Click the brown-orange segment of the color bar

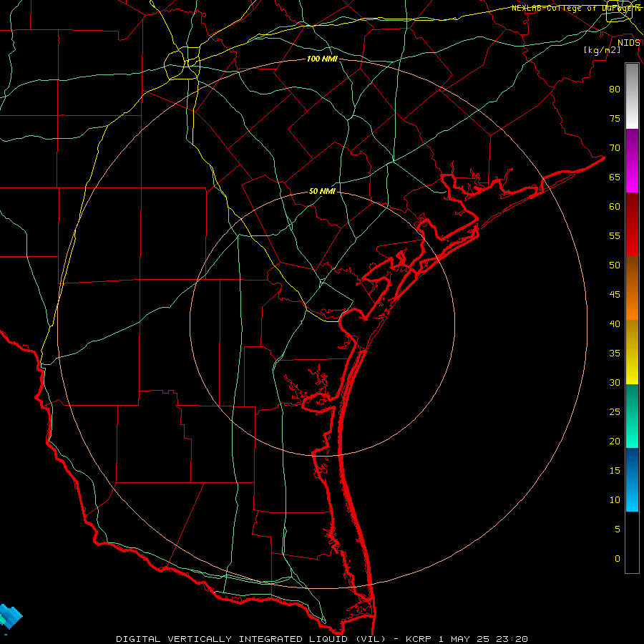coord(632,288)
